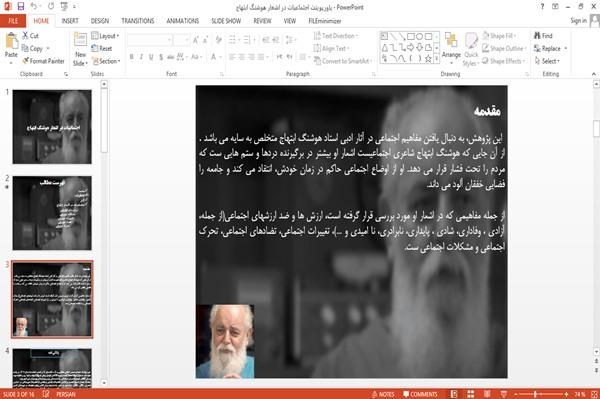Click Convert to SmartArt button
600x399 pixels.
[x=342, y=61]
